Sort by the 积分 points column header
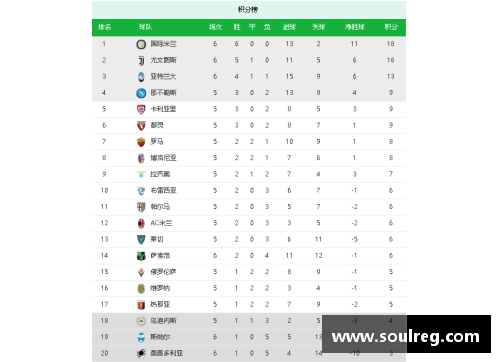This screenshot has width=500, height=362. pos(391,27)
